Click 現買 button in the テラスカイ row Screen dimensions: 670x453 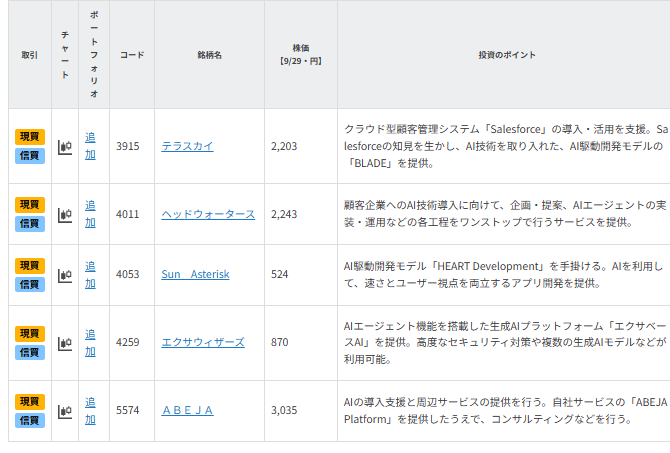pyautogui.click(x=30, y=137)
